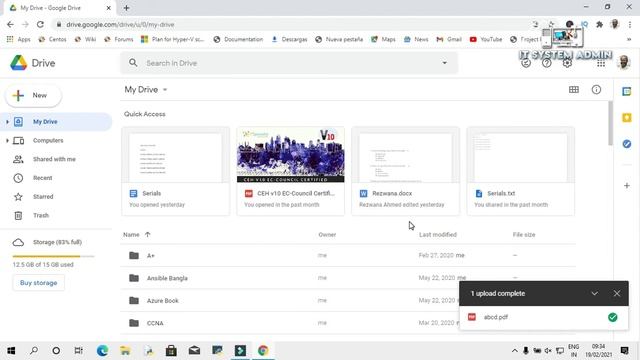Open the Settings gear icon
Viewport: 640px width, 360px height.
pyautogui.click(x=567, y=63)
